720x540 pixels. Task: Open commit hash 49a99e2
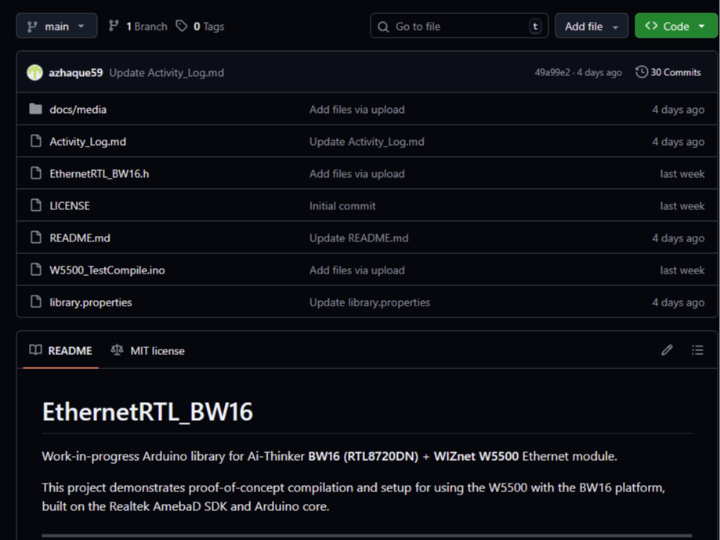552,73
